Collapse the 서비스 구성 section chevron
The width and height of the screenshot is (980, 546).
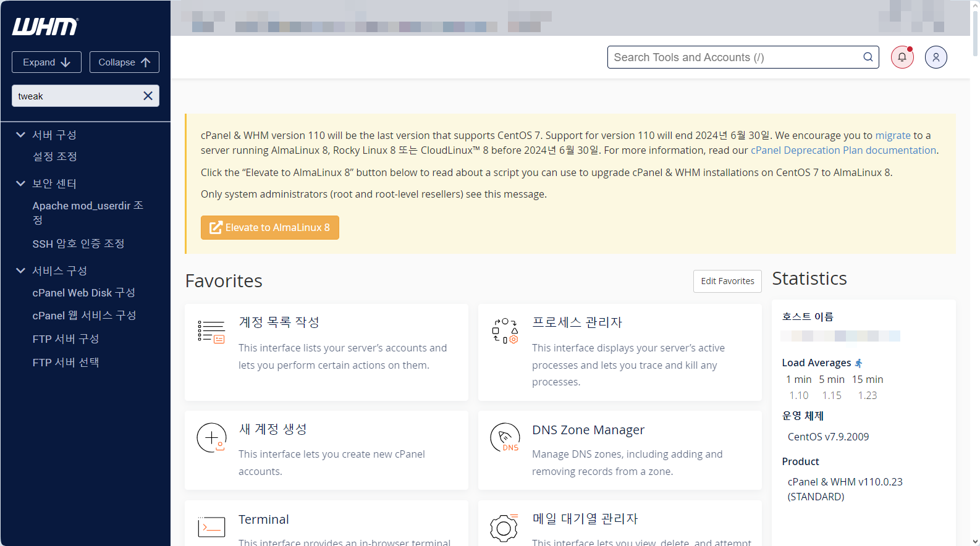tap(20, 271)
